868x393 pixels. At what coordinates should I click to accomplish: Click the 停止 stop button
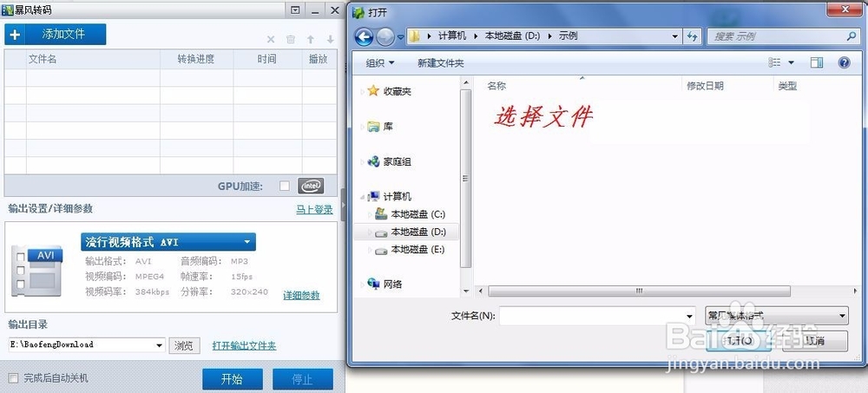click(303, 379)
